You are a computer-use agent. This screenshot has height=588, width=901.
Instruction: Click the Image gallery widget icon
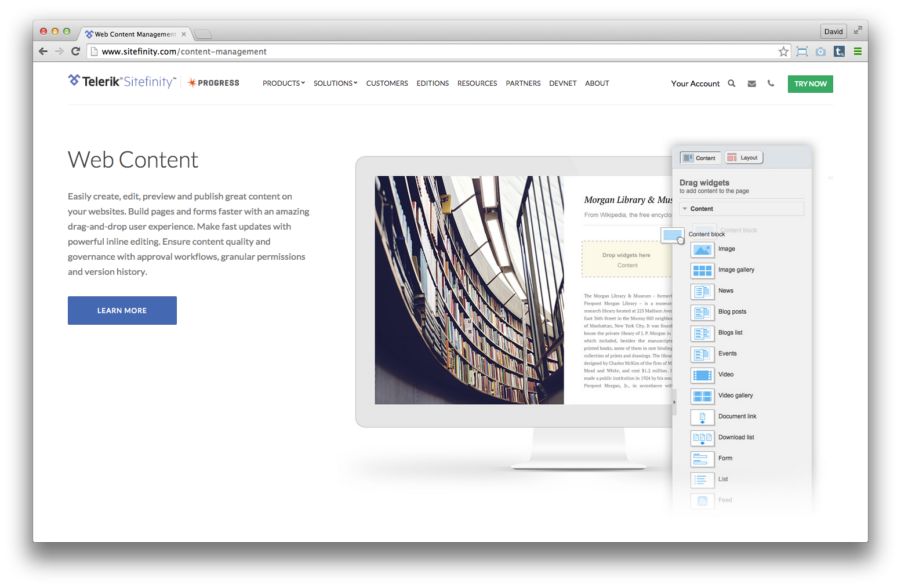pos(702,270)
